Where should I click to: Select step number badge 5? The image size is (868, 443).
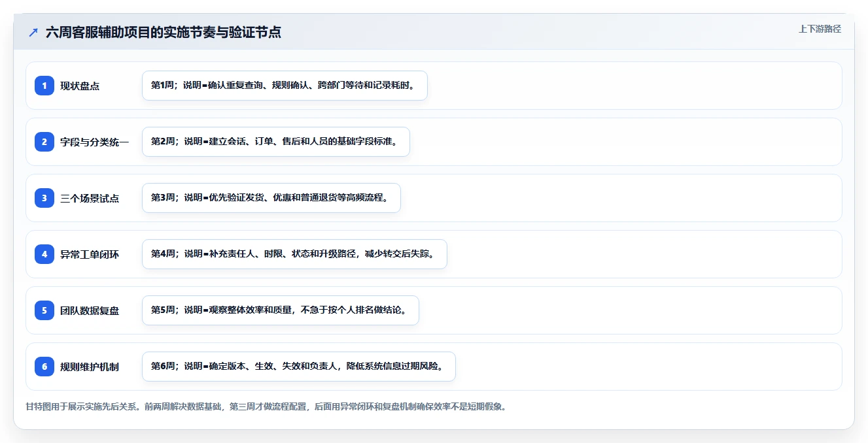44,310
